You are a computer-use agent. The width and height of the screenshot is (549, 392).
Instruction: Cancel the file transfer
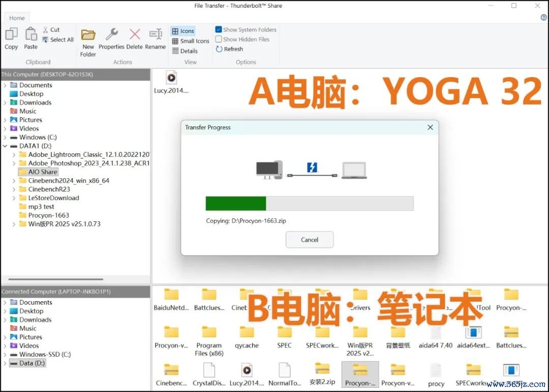click(310, 240)
